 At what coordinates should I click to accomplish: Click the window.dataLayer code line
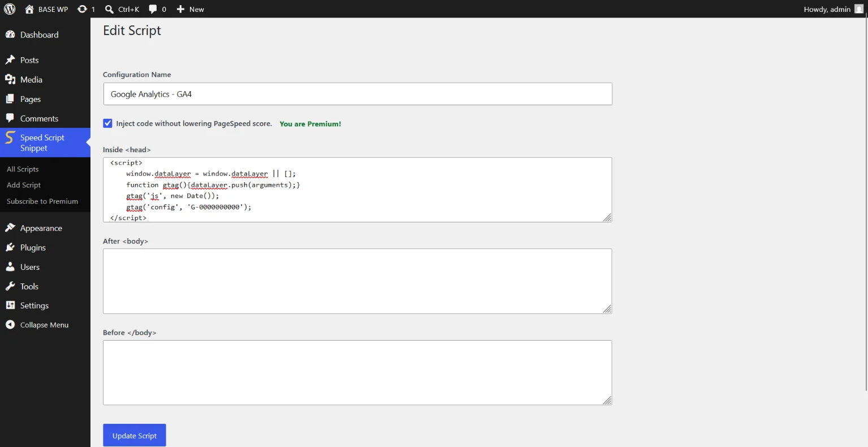coord(211,174)
